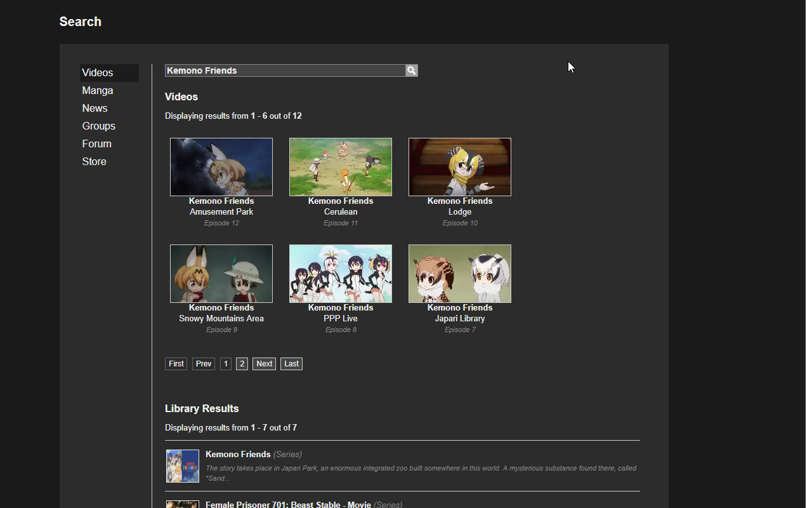The image size is (812, 508).
Task: Open the Cerulean episode thumbnail
Action: (341, 167)
